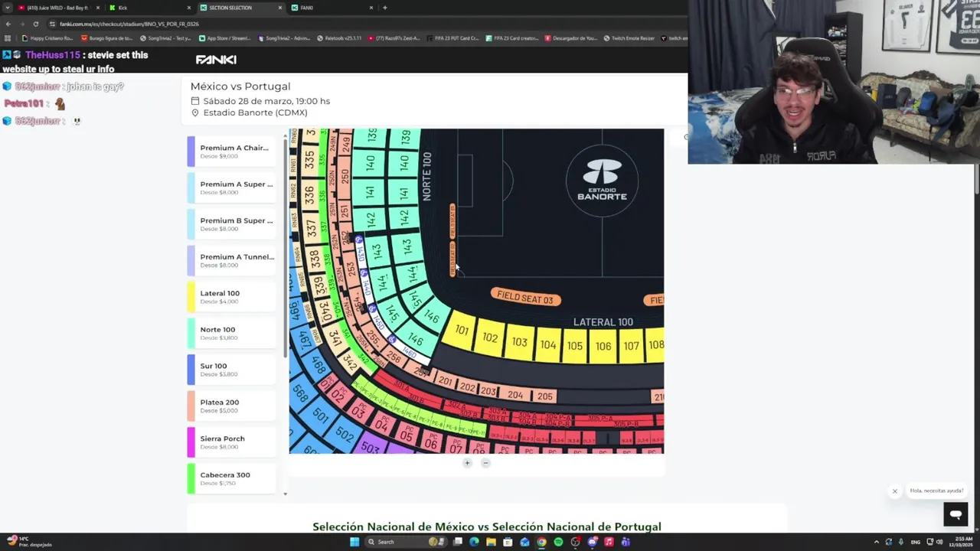Select Cabecera 300 ticket category
Image resolution: width=980 pixels, height=551 pixels.
pos(231,478)
